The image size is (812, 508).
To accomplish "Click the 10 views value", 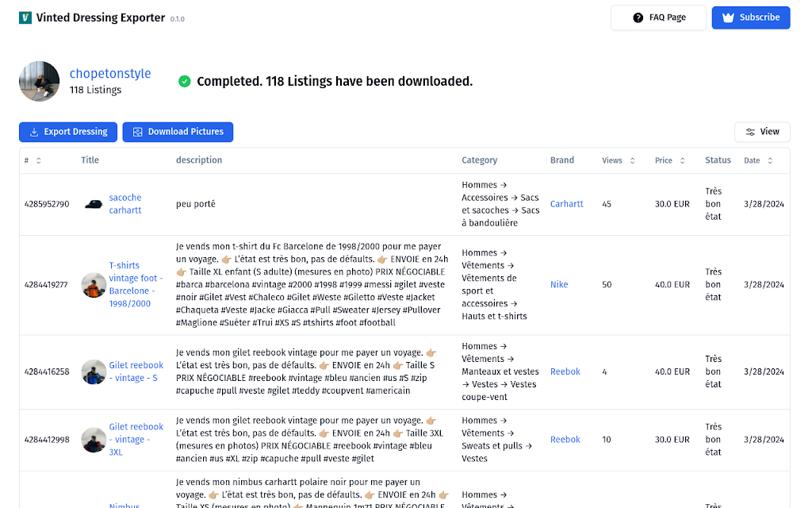I will pos(607,440).
